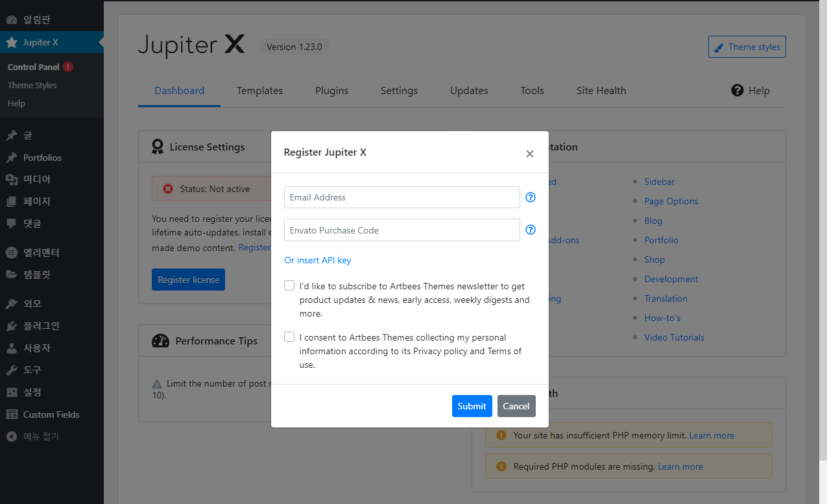The height and width of the screenshot is (504, 827).
Task: Open the Blog documentation link
Action: click(653, 221)
